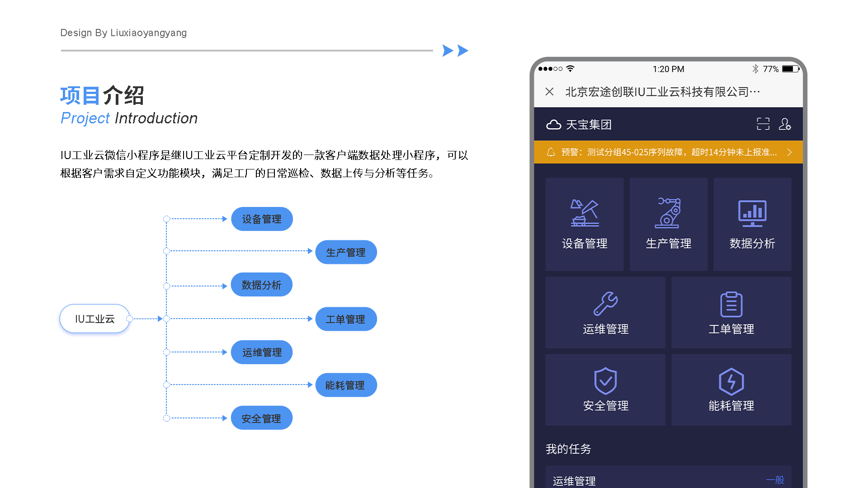This screenshot has width=868, height=488.
Task: Open the QR scan icon in header
Action: [763, 124]
